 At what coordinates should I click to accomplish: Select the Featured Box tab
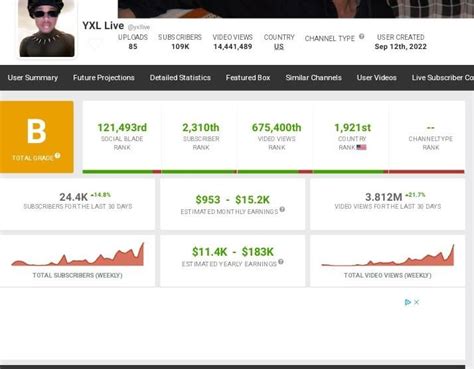[248, 78]
